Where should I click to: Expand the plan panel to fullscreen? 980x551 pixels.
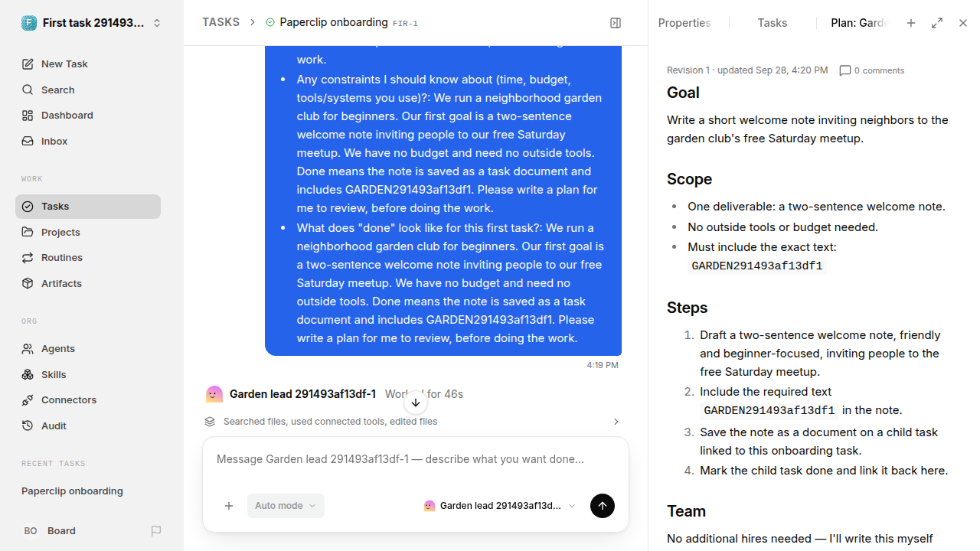(937, 23)
